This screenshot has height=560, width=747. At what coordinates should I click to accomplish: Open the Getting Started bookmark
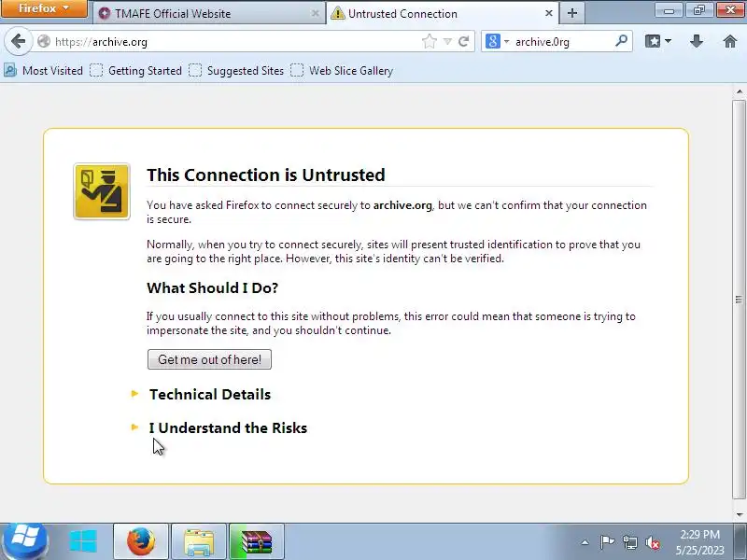[135, 71]
